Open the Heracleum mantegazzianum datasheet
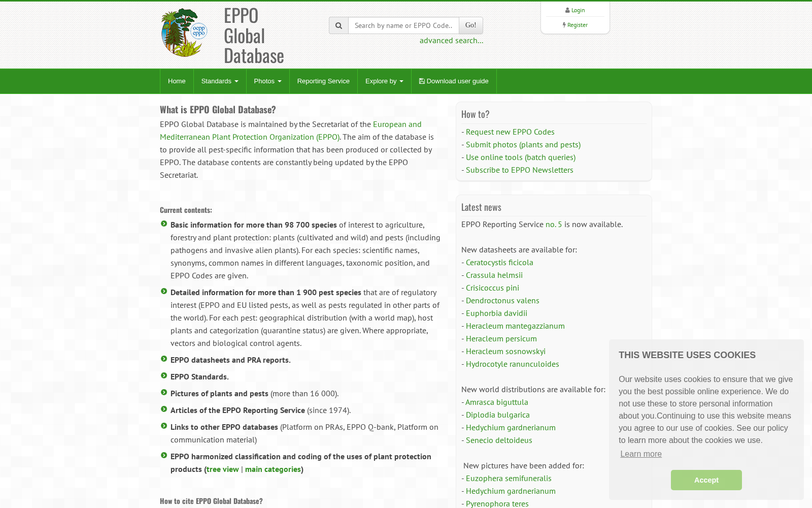Image resolution: width=812 pixels, height=508 pixels. (x=515, y=326)
